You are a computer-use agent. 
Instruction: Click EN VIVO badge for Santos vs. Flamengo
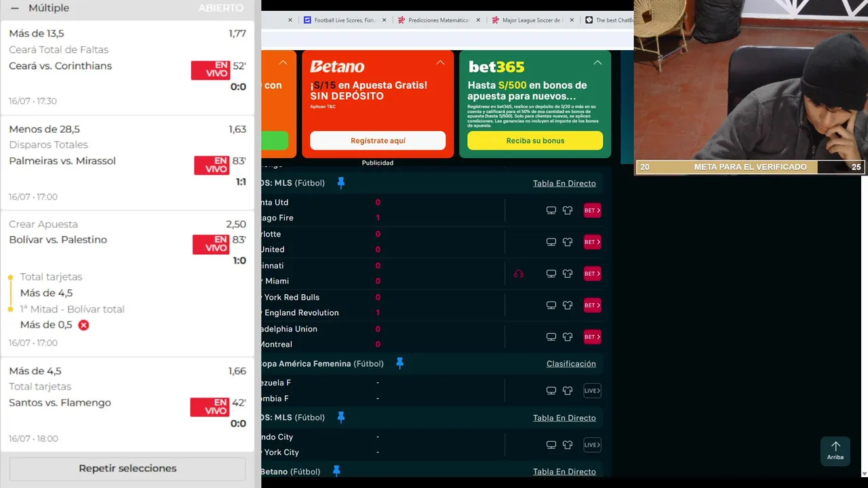210,407
